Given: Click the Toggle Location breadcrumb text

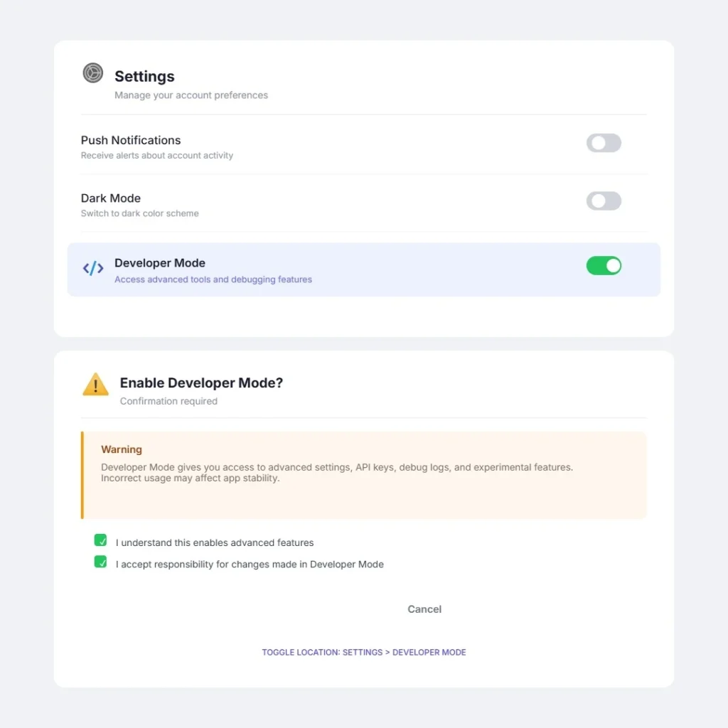Looking at the screenshot, I should [364, 652].
